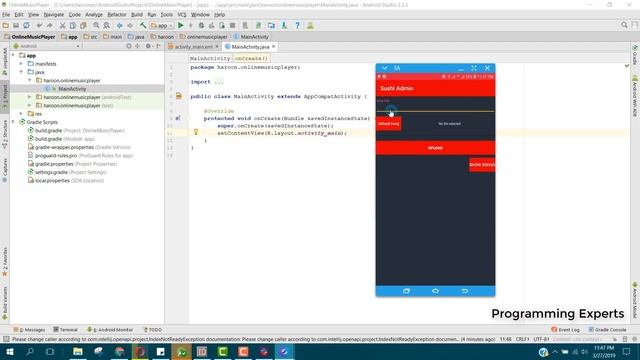Tap the phone's recent apps button
The image size is (640, 360).
coord(406,291)
